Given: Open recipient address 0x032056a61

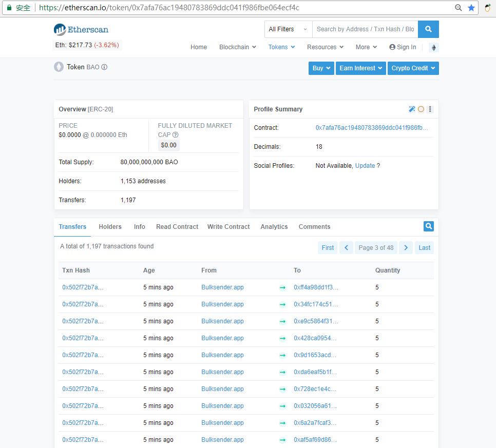Looking at the screenshot, I should (x=315, y=406).
